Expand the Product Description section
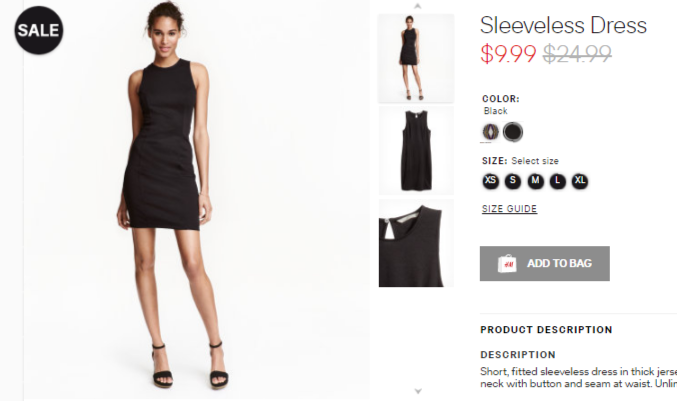This screenshot has height=401, width=677. 546,330
